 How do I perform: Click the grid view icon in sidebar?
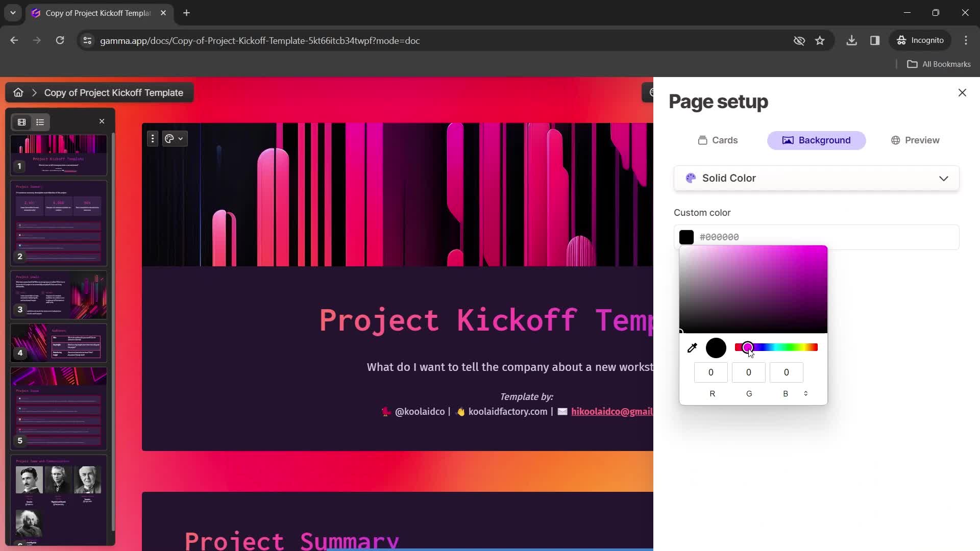[x=21, y=122]
